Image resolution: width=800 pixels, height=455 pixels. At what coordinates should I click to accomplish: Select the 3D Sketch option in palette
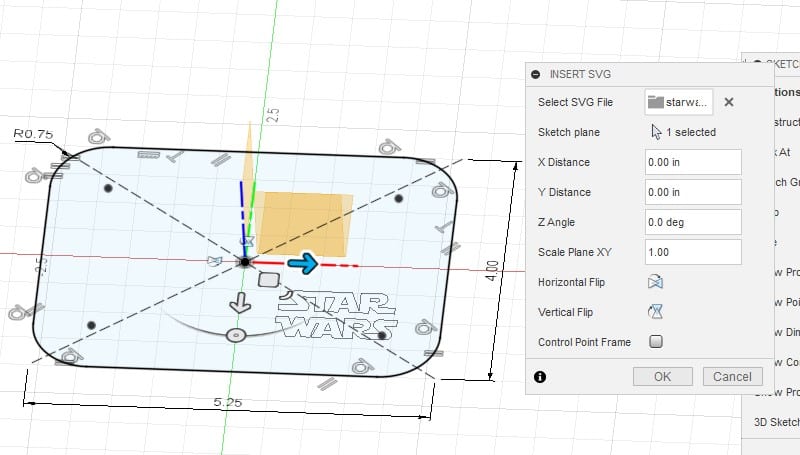point(777,422)
